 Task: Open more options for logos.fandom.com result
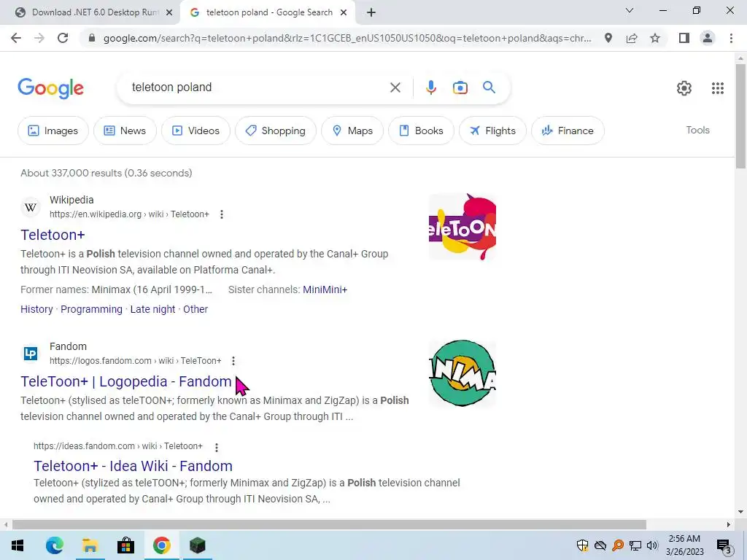click(233, 361)
